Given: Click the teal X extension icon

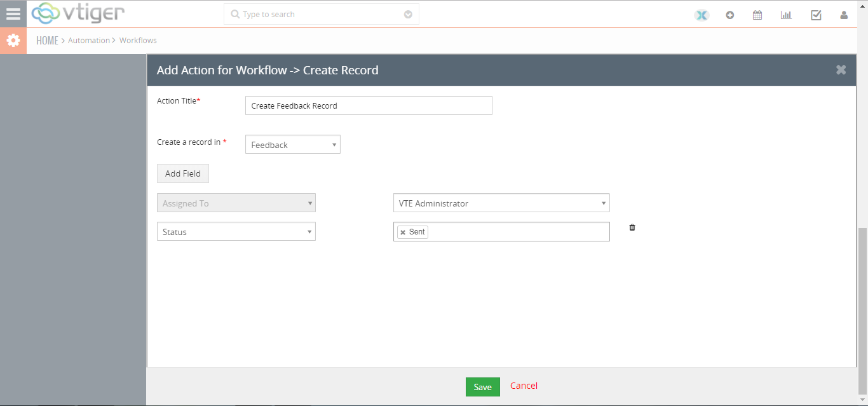Looking at the screenshot, I should click(x=702, y=15).
